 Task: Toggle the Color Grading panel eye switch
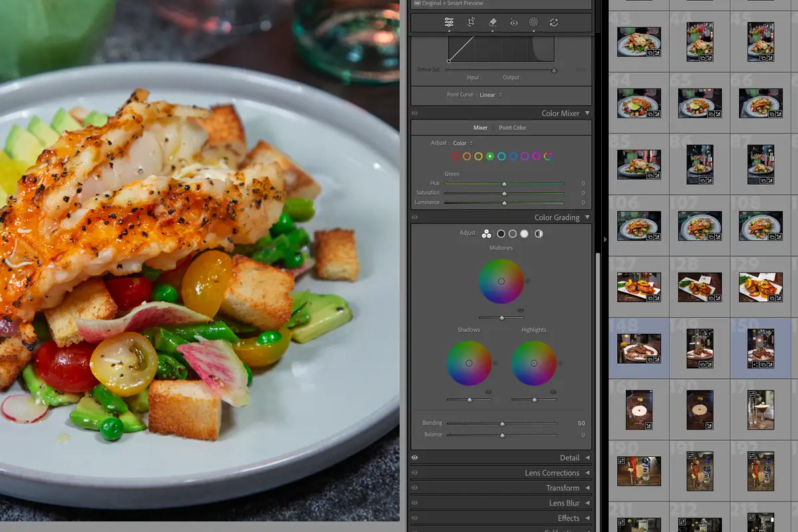(x=414, y=217)
